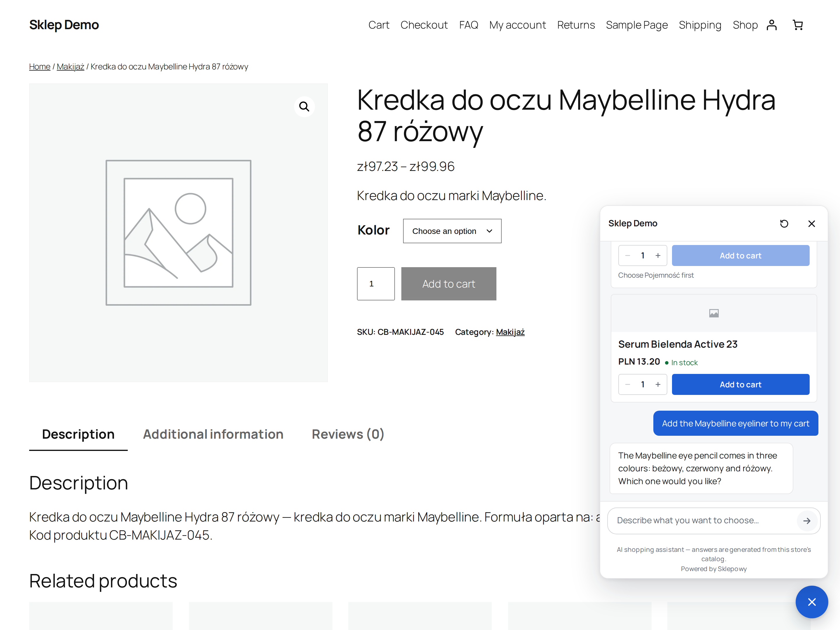Click the price range zł97.23 – zł99.96
This screenshot has height=630, width=840.
point(406,166)
